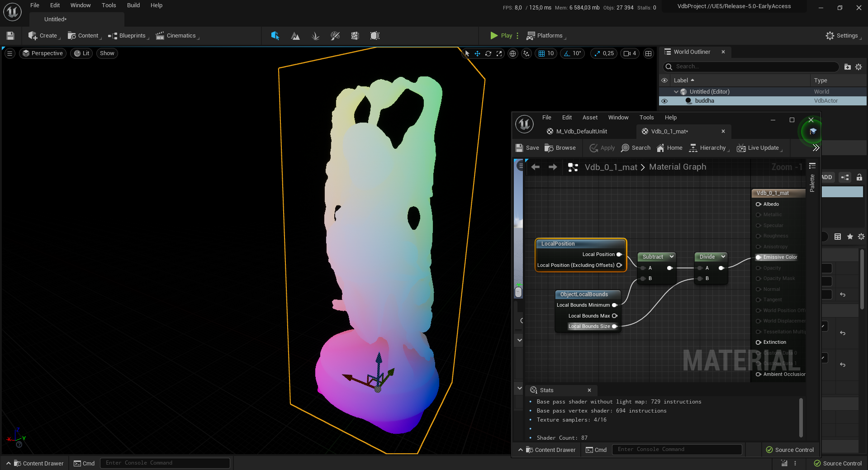Start Play in editor

click(x=501, y=36)
